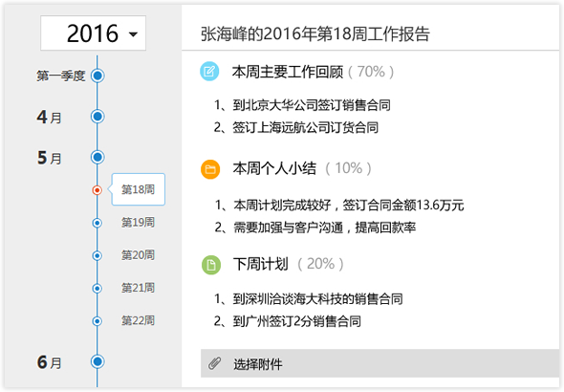Viewport: 564px width, 392px height.
Task: Collapse the 5月 timeline node
Action: coord(98,157)
